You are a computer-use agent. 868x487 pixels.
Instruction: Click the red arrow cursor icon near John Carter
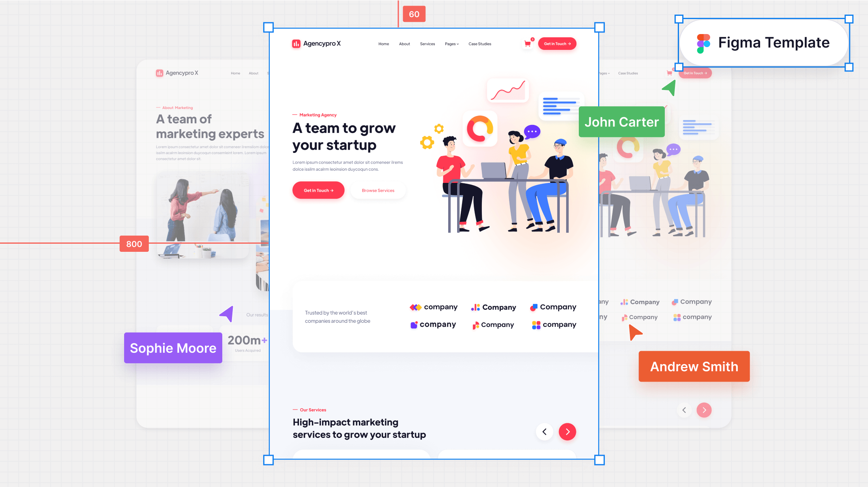point(668,90)
